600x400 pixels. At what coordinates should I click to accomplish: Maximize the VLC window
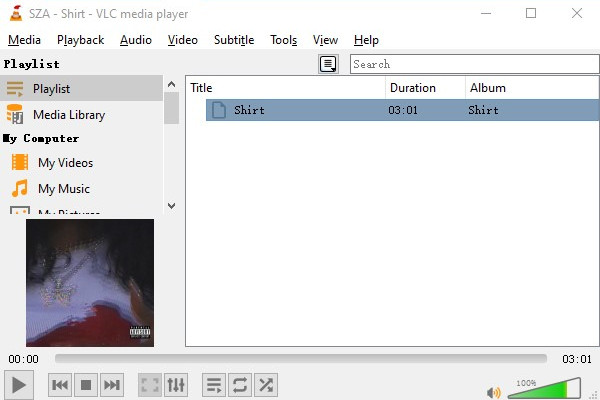click(531, 13)
